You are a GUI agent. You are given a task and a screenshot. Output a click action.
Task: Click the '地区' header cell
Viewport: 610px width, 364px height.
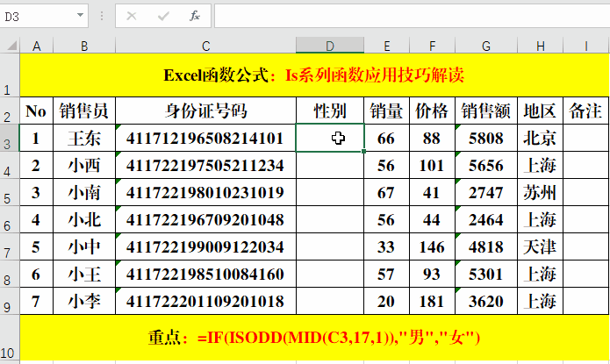coord(541,111)
